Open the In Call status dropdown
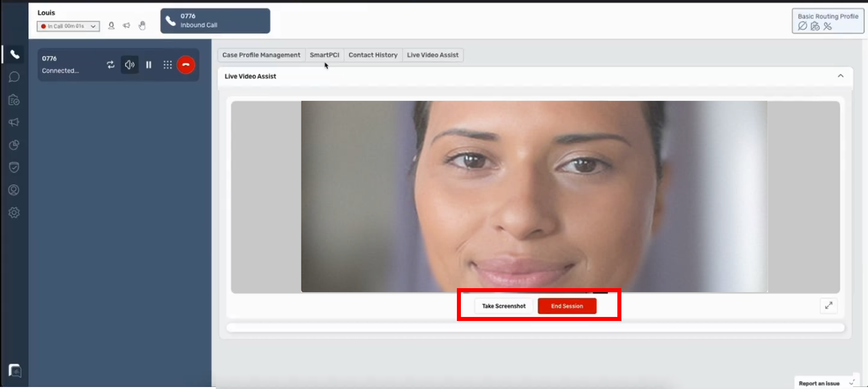 click(x=68, y=26)
